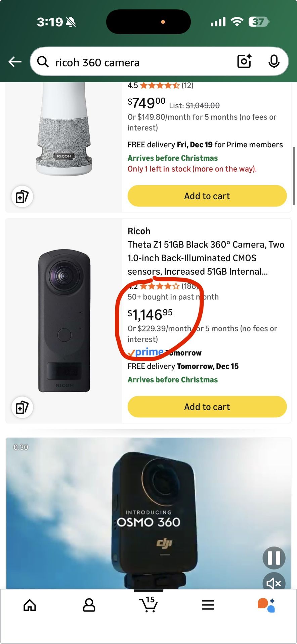
Task: Go back using the back arrow
Action: [x=15, y=61]
